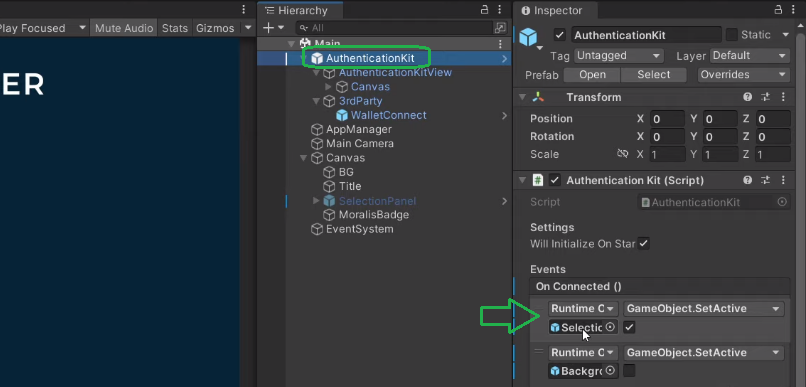Viewport: 806px width, 387px height.
Task: Toggle the AuthenticationKit active checkbox
Action: tap(560, 35)
